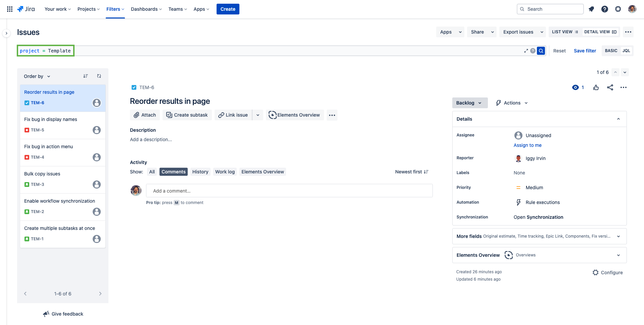644x325 pixels.
Task: Open the app switcher grid icon
Action: click(10, 9)
